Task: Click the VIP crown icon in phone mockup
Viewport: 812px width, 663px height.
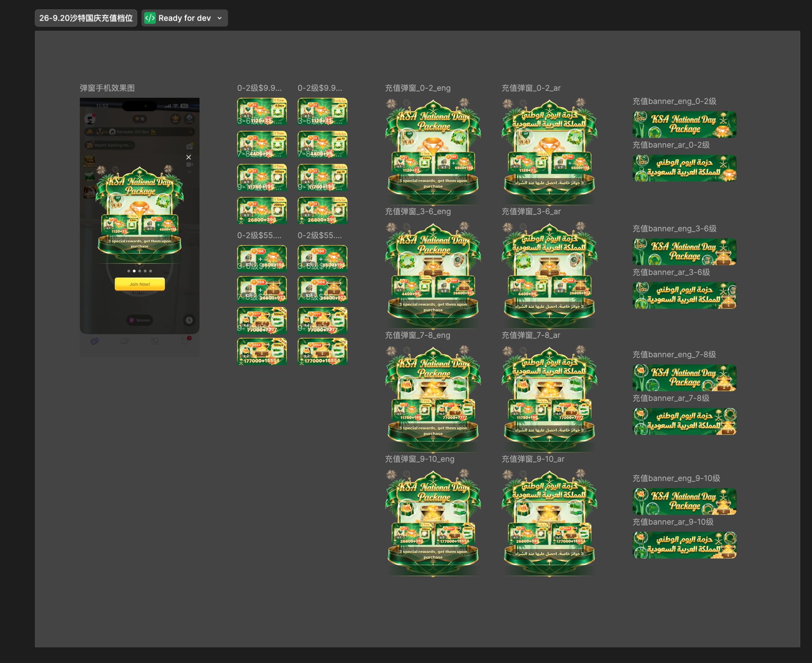Action: 175,119
